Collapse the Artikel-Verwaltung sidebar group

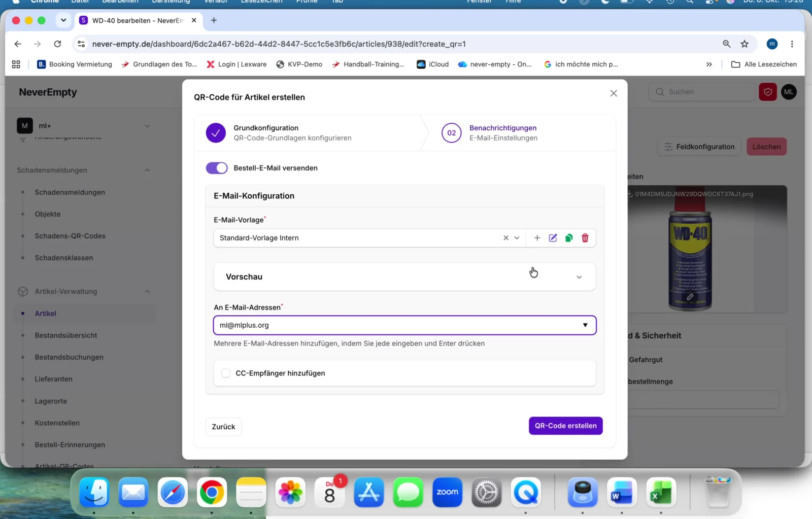click(147, 291)
